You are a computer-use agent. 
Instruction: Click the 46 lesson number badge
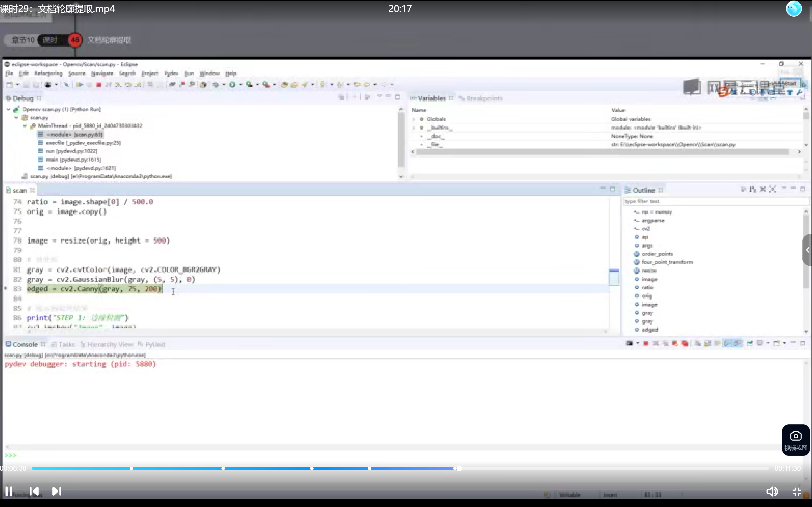pos(75,40)
